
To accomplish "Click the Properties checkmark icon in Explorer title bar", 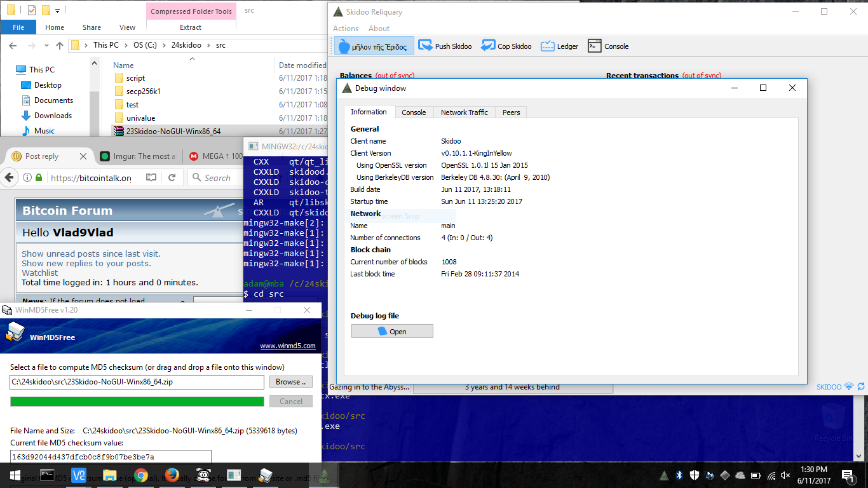I will click(32, 10).
